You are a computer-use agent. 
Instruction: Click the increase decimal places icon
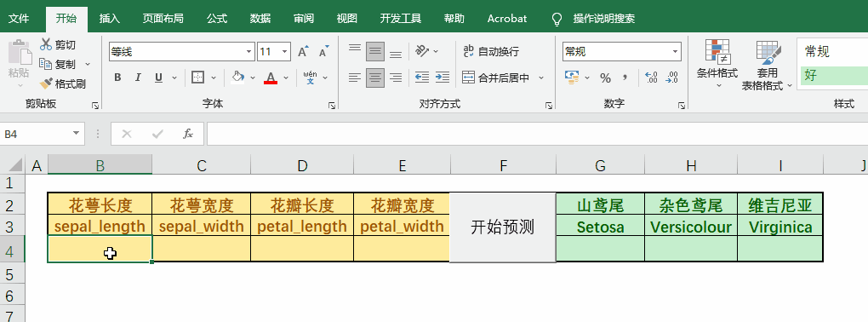coord(652,78)
